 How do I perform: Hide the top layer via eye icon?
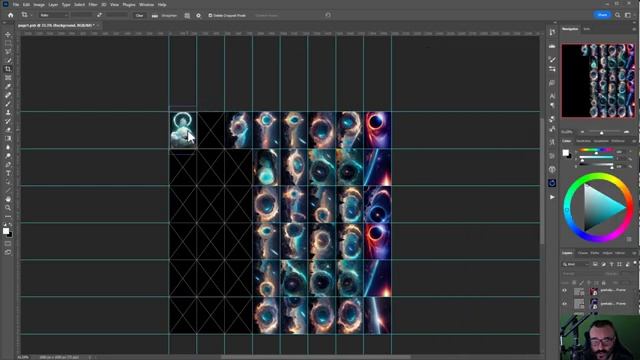(564, 291)
